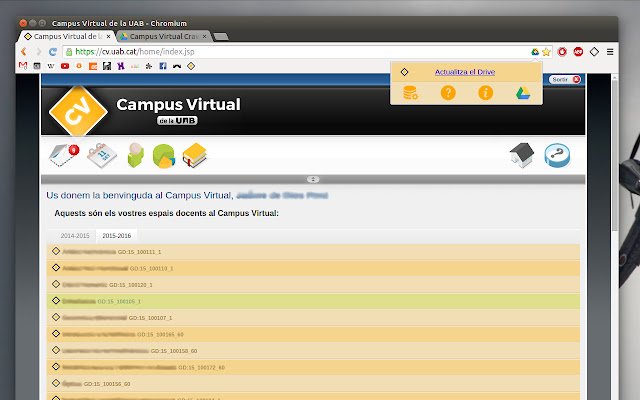Select the Campus Virtual de la UAB tab
The image size is (640, 400).
click(66, 36)
